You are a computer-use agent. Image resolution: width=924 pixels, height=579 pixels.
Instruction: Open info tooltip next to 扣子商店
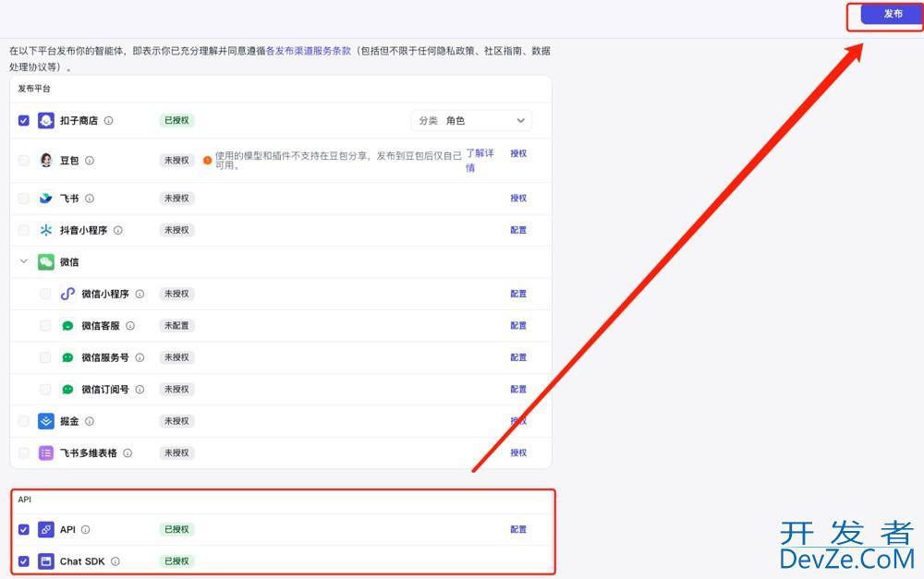(108, 121)
